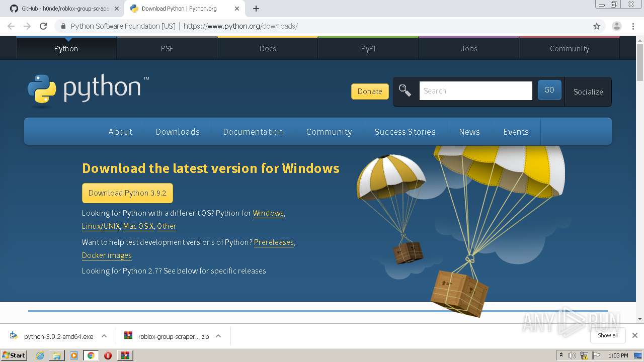Select the Community top-bar tab
This screenshot has height=362, width=644.
(x=570, y=48)
